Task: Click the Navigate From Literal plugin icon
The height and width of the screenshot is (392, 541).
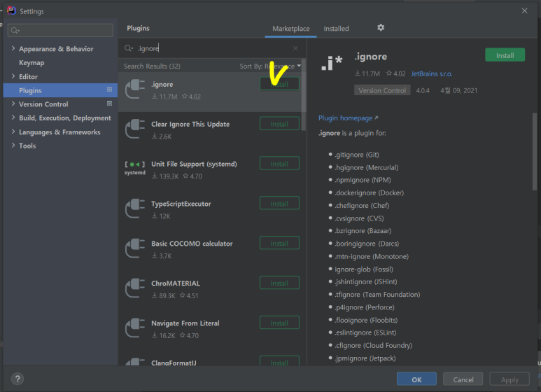Action: click(x=135, y=328)
